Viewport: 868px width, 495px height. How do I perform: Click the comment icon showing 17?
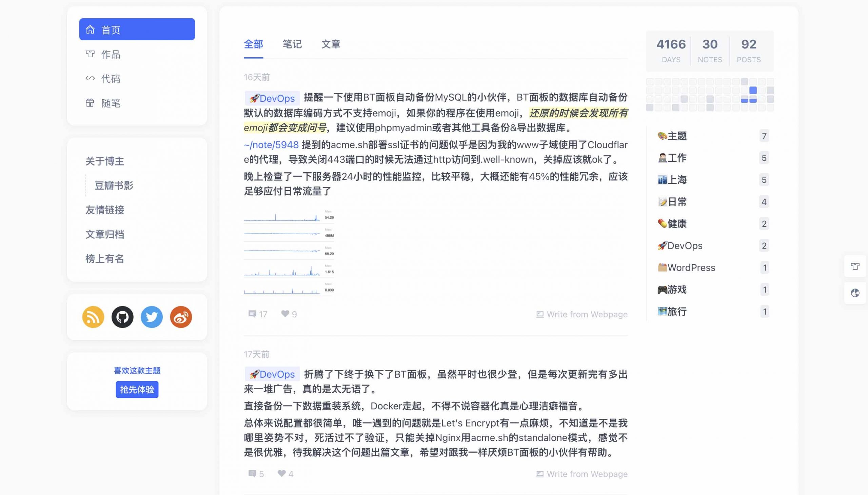(x=252, y=314)
